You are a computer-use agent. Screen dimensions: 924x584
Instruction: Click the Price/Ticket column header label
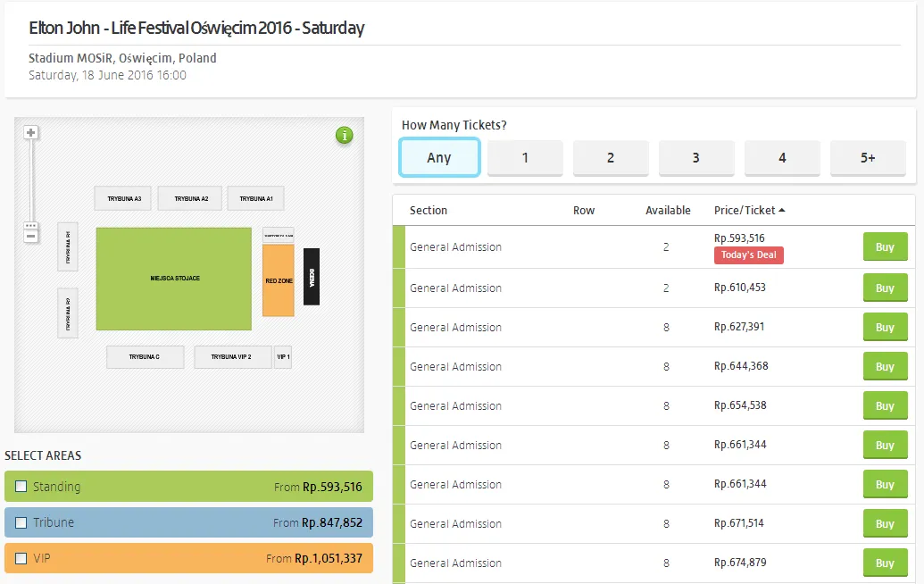[745, 211]
